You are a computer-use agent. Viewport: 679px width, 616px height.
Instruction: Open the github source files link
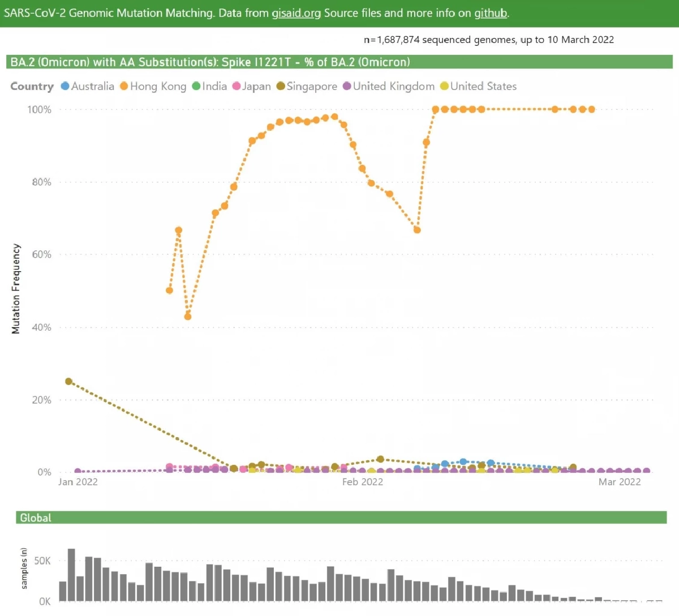[x=490, y=13]
